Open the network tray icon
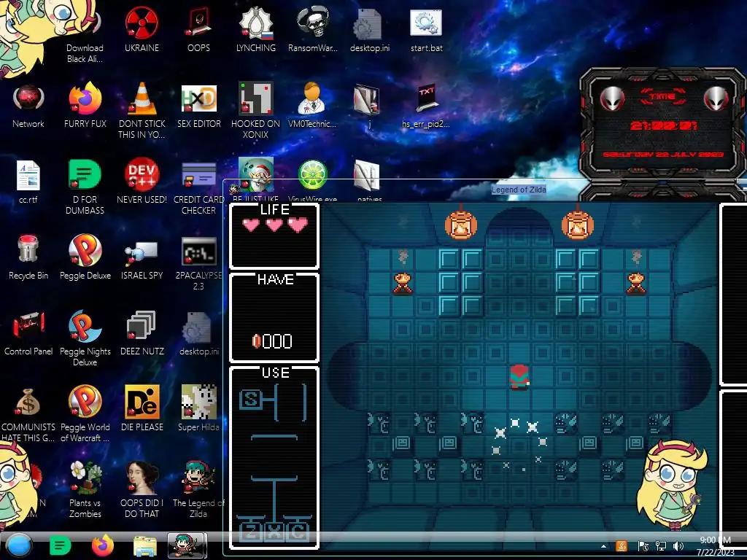The height and width of the screenshot is (560, 747). click(x=661, y=546)
